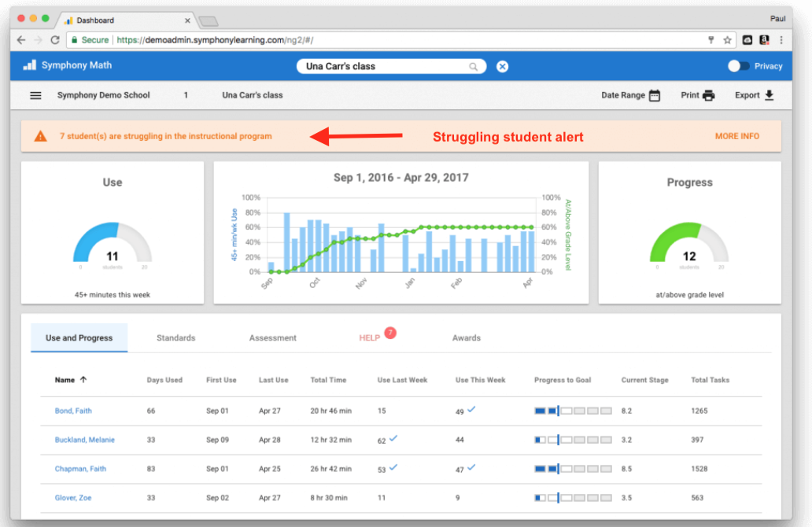
Task: Click Buckland, Melanie progress to goal bar
Action: coord(574,440)
